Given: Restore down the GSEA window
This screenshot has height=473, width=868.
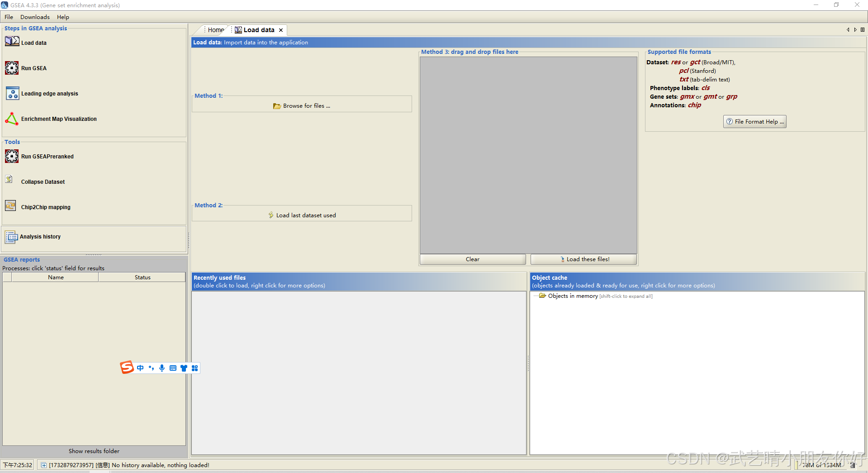Looking at the screenshot, I should coord(836,5).
